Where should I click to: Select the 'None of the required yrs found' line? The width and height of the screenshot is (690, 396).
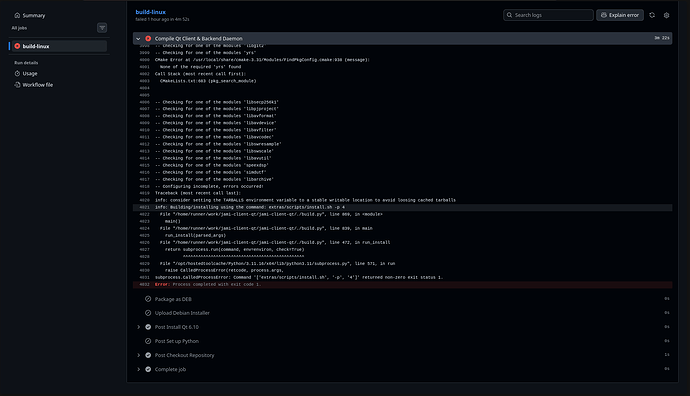[x=200, y=67]
